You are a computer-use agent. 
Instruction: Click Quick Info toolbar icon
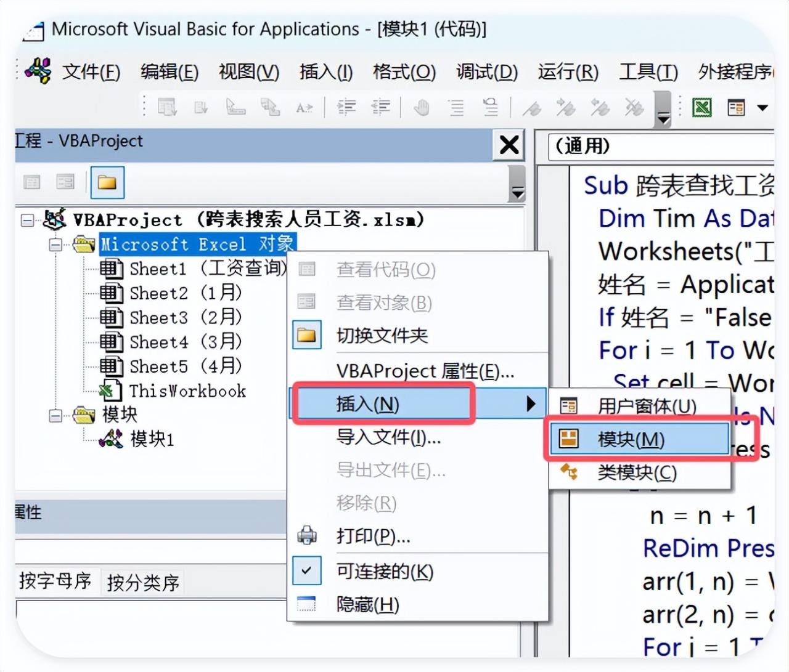click(x=235, y=108)
